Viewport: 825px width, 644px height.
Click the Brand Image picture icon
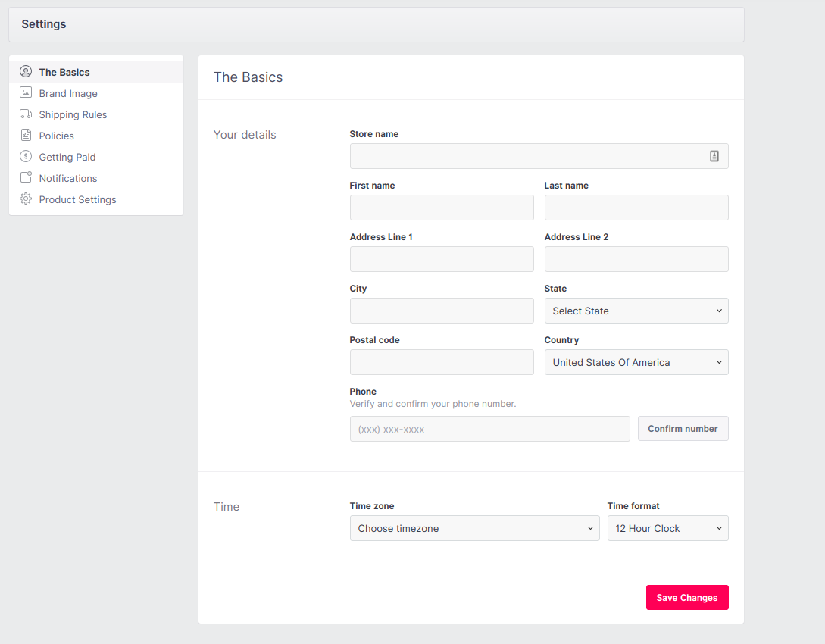(x=26, y=93)
